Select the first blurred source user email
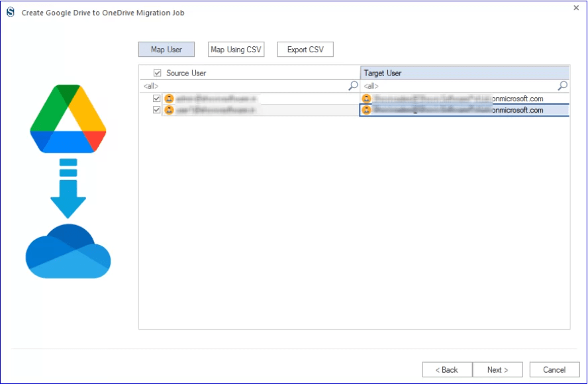Image resolution: width=588 pixels, height=384 pixels. coord(216,99)
